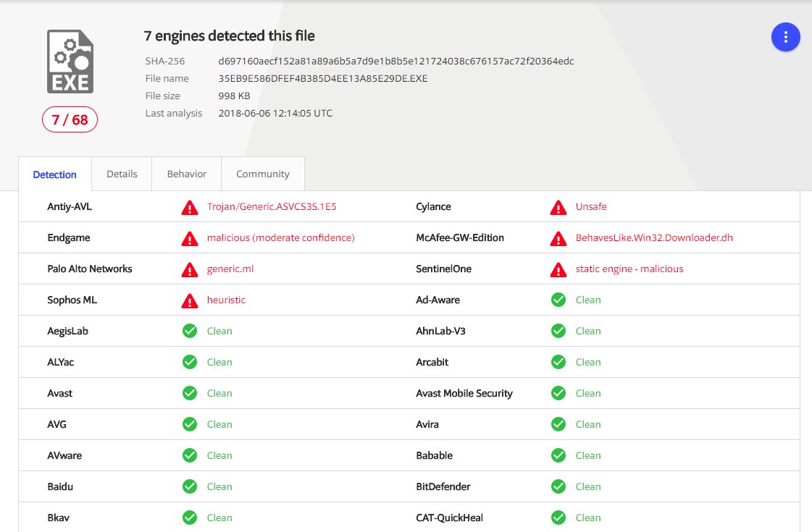Click the green check icon for Bkav
812x532 pixels.
click(x=190, y=517)
